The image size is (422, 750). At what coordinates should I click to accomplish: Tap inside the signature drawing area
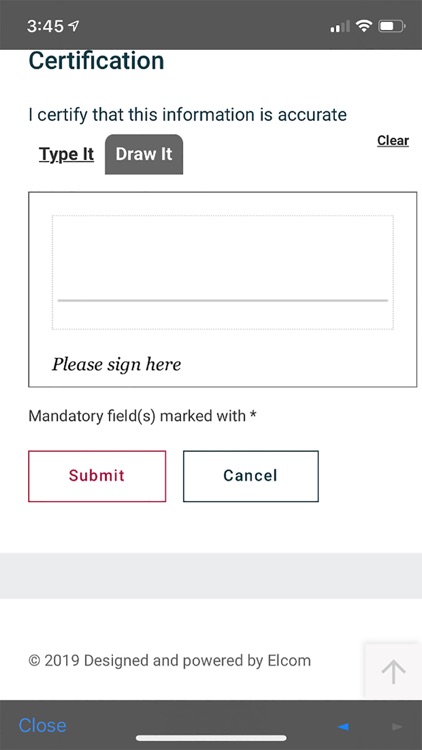(x=222, y=272)
